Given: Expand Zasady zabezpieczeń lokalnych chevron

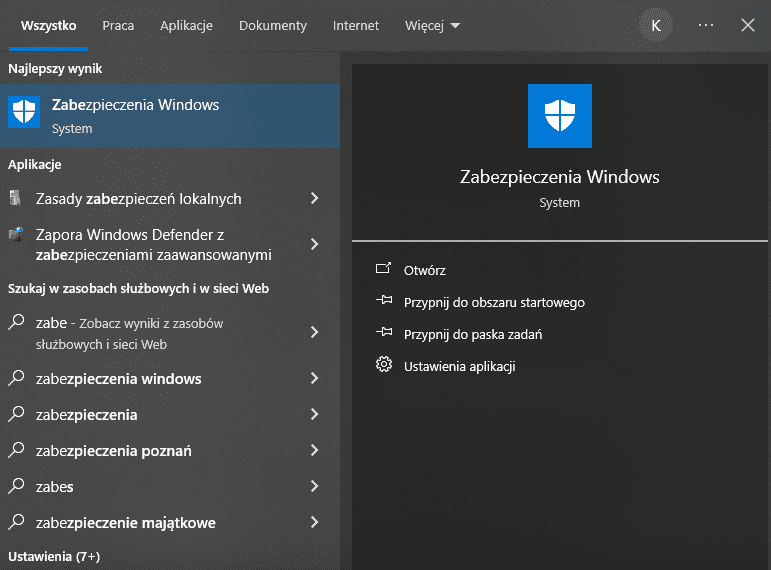Looking at the screenshot, I should tap(315, 198).
